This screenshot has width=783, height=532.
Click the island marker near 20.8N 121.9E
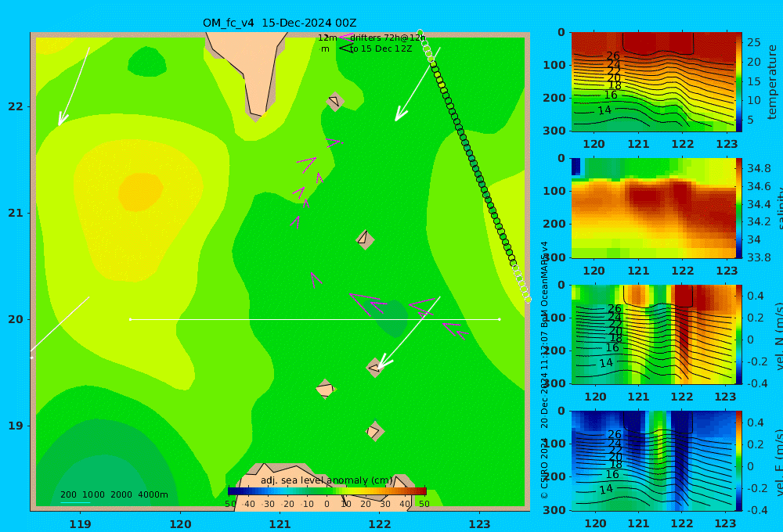click(365, 239)
